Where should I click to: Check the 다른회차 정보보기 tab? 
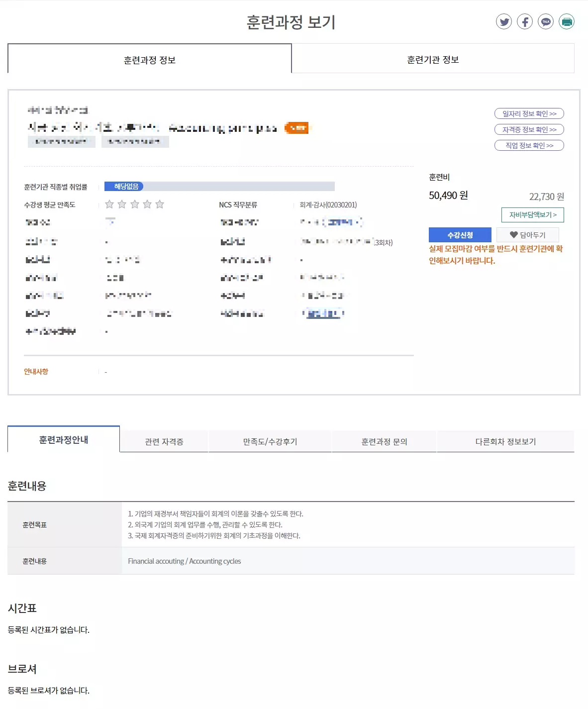505,441
